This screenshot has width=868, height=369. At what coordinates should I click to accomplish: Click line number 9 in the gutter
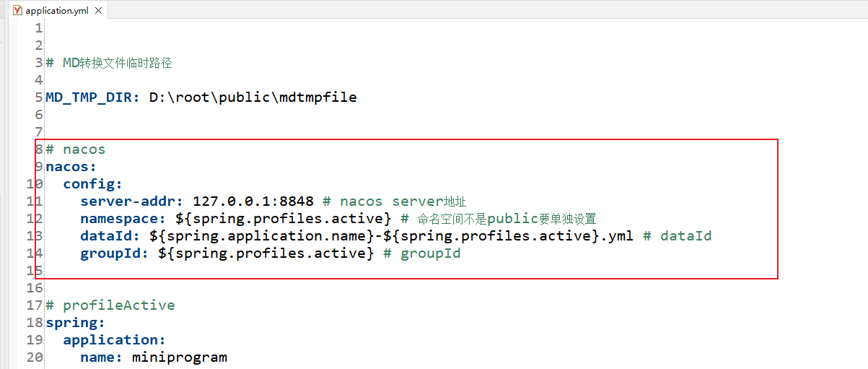pyautogui.click(x=39, y=167)
